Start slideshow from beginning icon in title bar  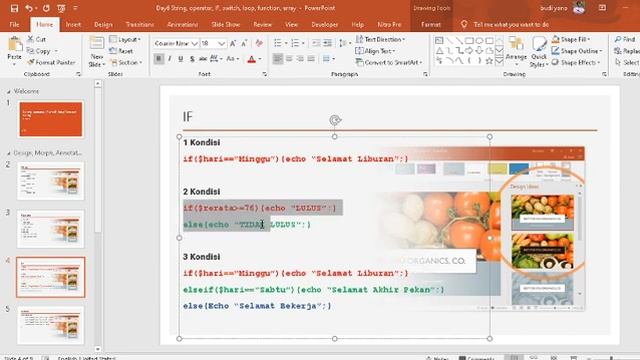pos(61,8)
